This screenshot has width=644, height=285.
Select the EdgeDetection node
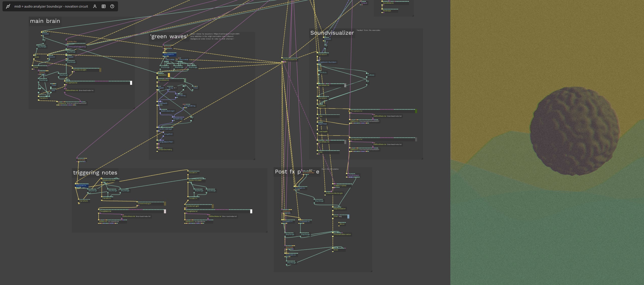click(339, 209)
